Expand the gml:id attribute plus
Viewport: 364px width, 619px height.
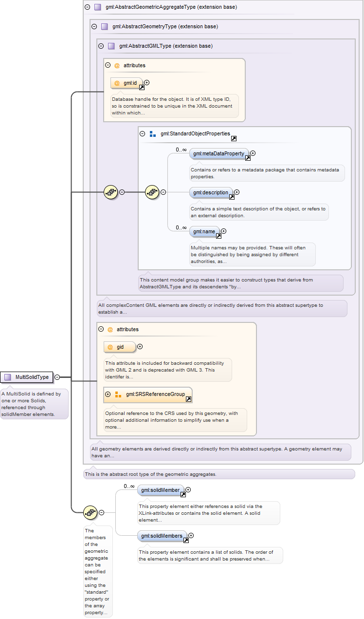[x=147, y=83]
